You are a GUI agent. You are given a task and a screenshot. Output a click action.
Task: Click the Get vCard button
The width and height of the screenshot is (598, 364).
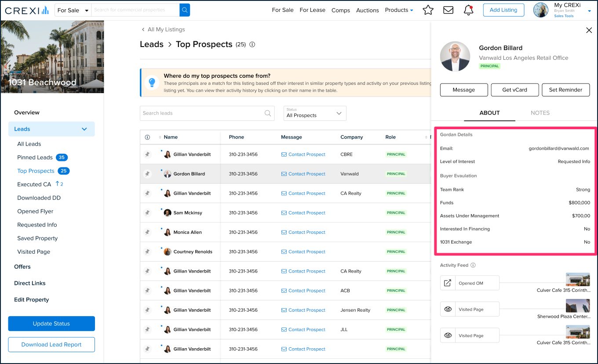[514, 90]
